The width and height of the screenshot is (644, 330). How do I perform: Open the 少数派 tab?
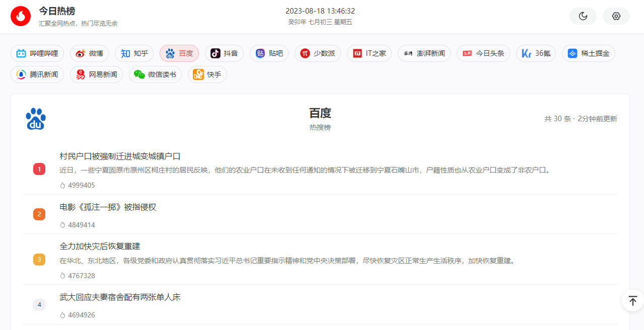pyautogui.click(x=318, y=53)
